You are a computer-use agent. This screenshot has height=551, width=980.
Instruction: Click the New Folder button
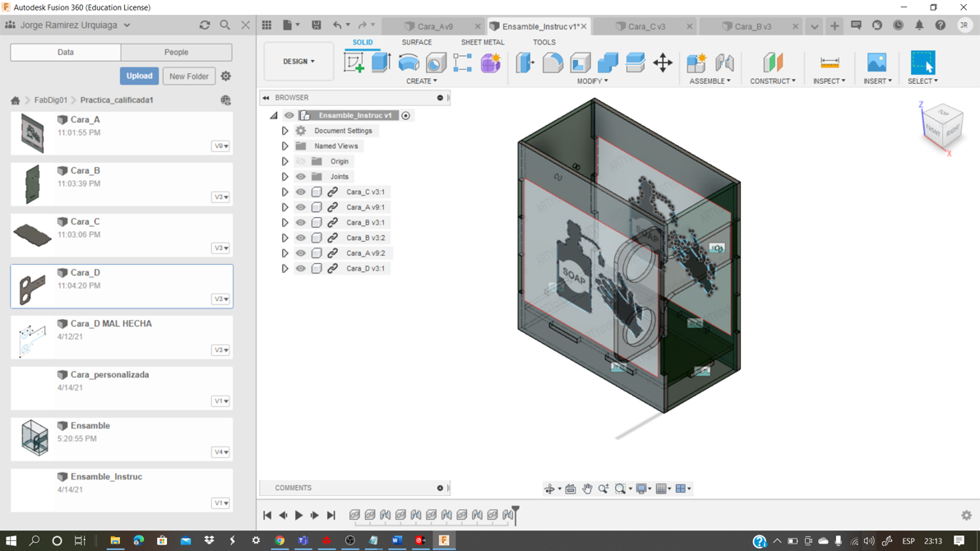[189, 76]
